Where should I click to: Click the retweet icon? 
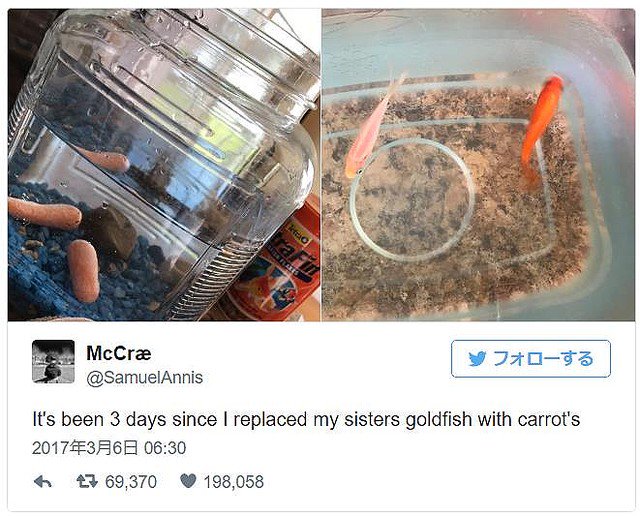tap(87, 482)
